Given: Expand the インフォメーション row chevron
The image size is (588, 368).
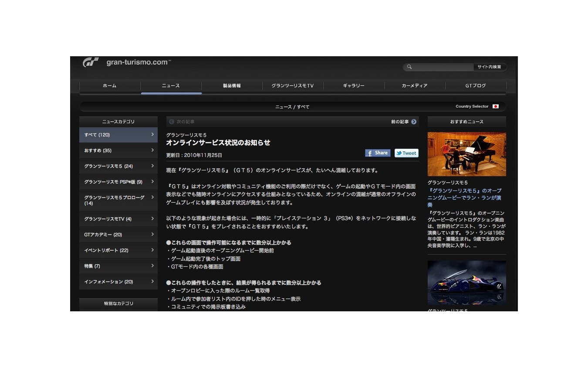Looking at the screenshot, I should coord(152,281).
